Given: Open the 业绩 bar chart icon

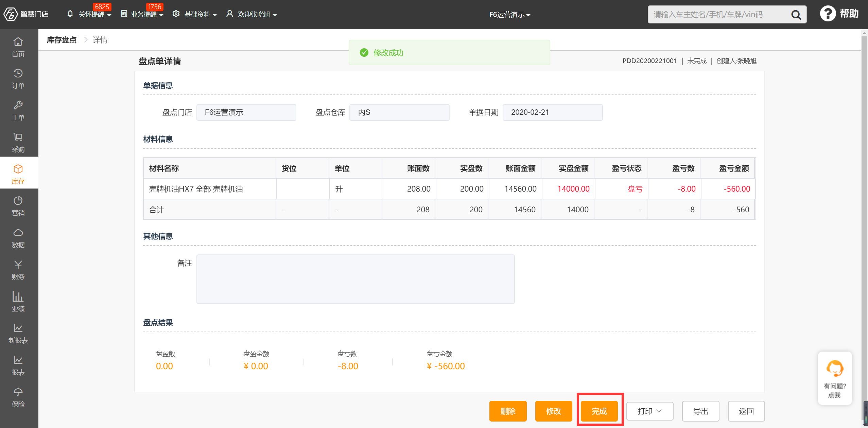Looking at the screenshot, I should click(x=18, y=296).
